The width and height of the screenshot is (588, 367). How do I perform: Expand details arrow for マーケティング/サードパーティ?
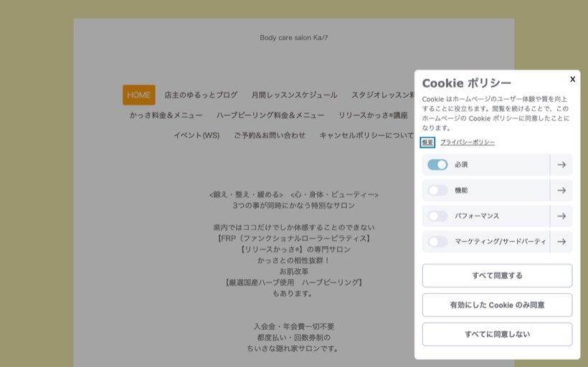point(561,242)
